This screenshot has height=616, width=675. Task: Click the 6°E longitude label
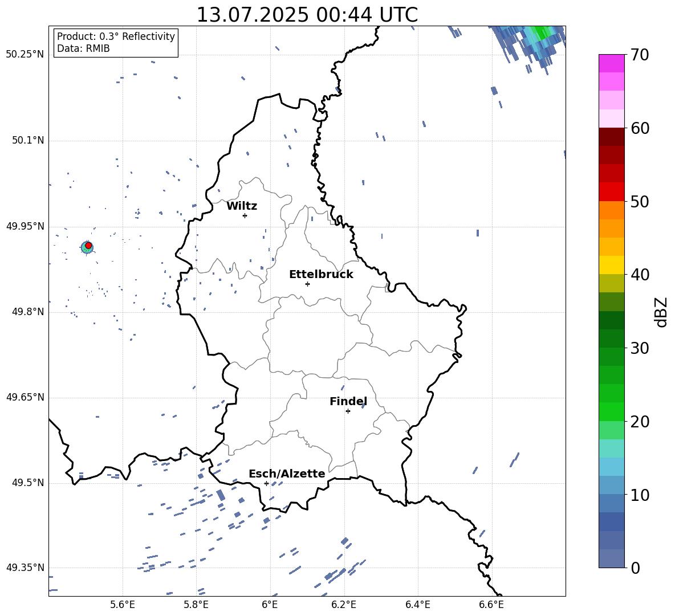coord(270,605)
